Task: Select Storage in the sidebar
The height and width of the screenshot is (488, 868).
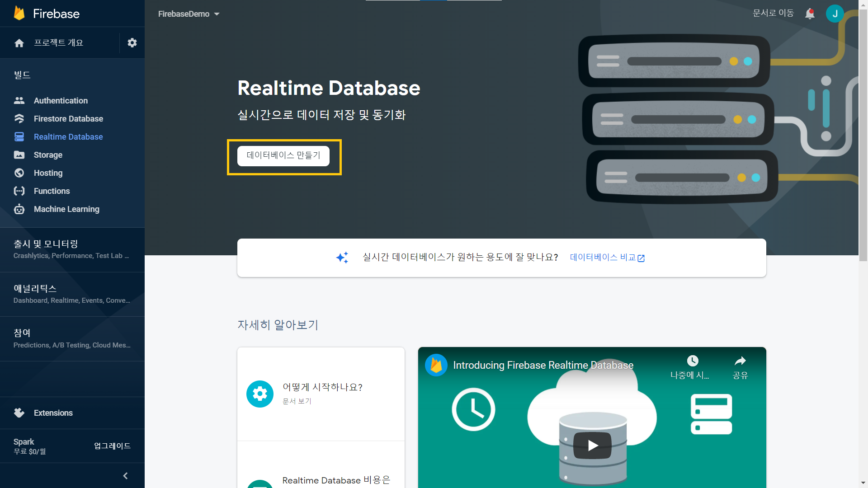Action: click(48, 155)
